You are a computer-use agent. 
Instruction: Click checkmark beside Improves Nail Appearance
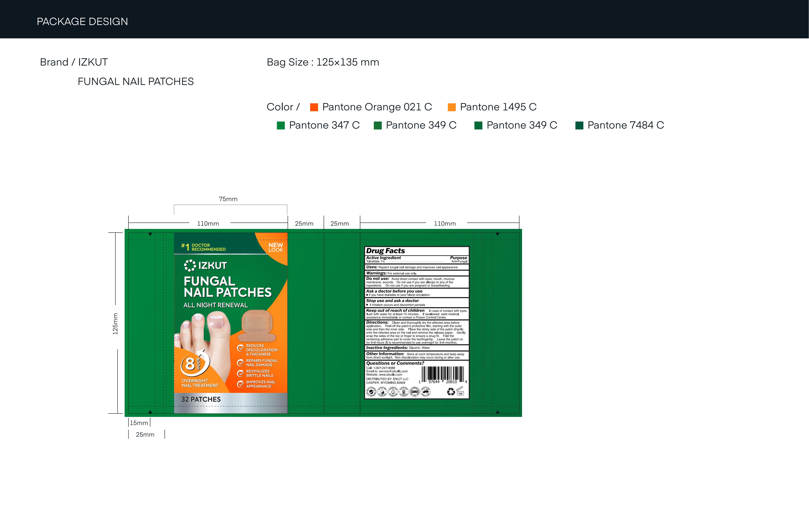(240, 384)
